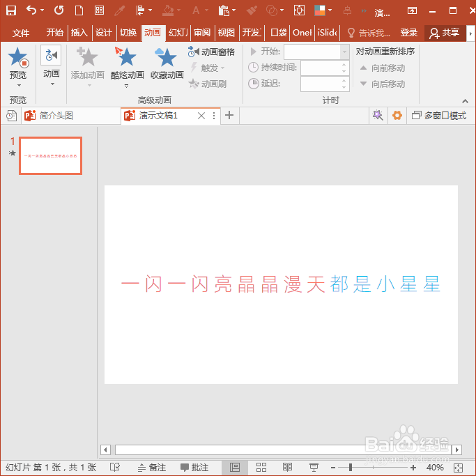The image size is (476, 476).
Task: Click the 共享 share button
Action: 445,33
